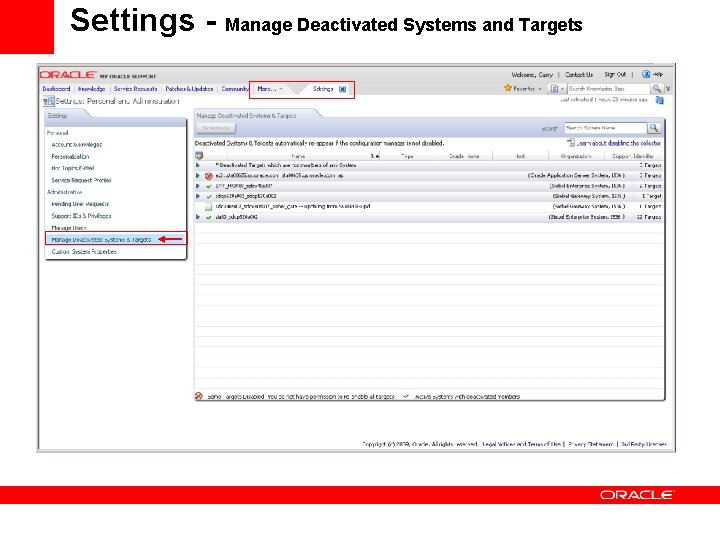Click the table select-all icon in header
Viewport: 720px width, 540px height.
coord(199,156)
